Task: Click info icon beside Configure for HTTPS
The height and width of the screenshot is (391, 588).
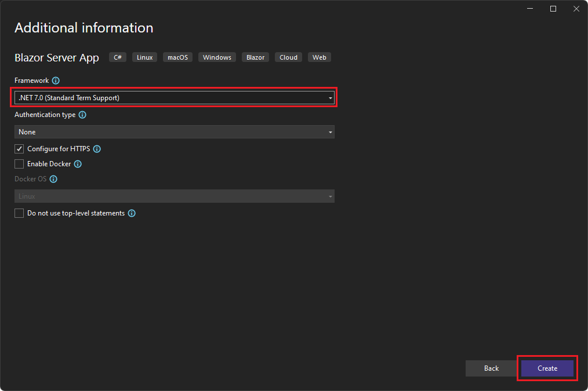Action: [97, 149]
